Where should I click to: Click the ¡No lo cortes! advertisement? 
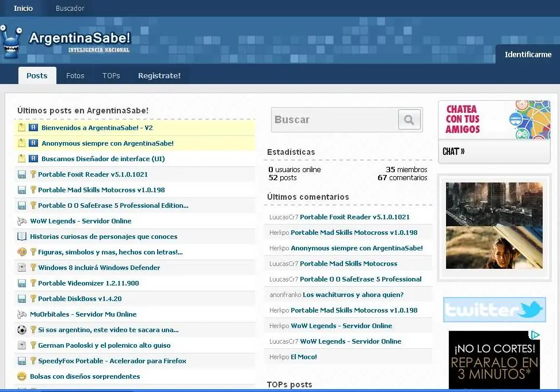[x=494, y=360]
